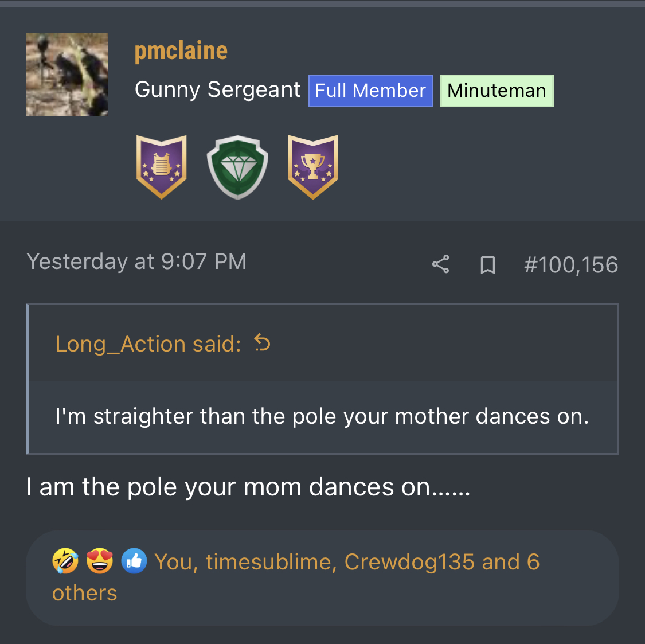Image resolution: width=645 pixels, height=644 pixels.
Task: Click the "Gunny Sergeant" user title
Action: point(217,89)
